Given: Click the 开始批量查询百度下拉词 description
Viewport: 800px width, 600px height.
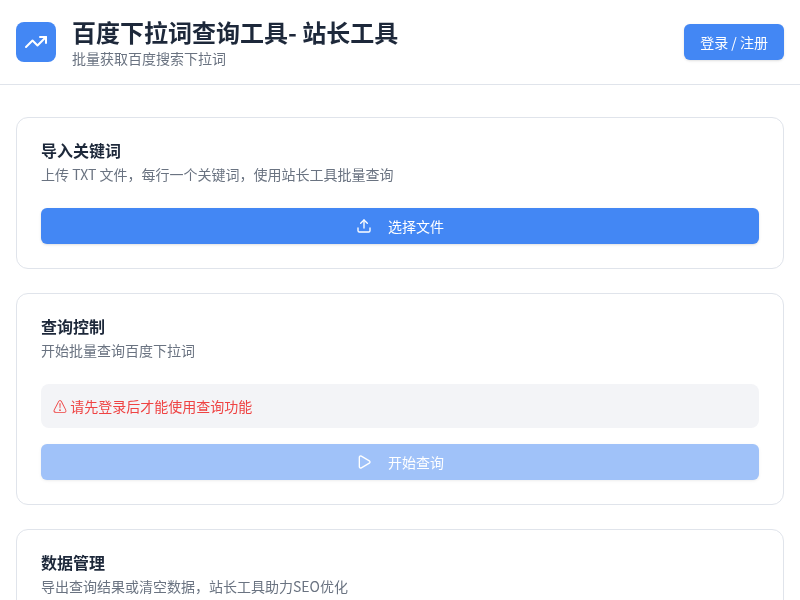Looking at the screenshot, I should click(118, 351).
